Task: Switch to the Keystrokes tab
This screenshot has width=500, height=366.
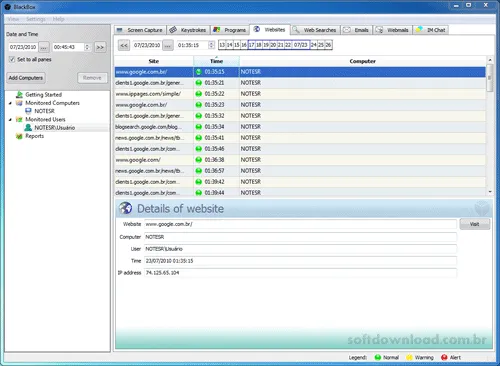Action: (188, 30)
